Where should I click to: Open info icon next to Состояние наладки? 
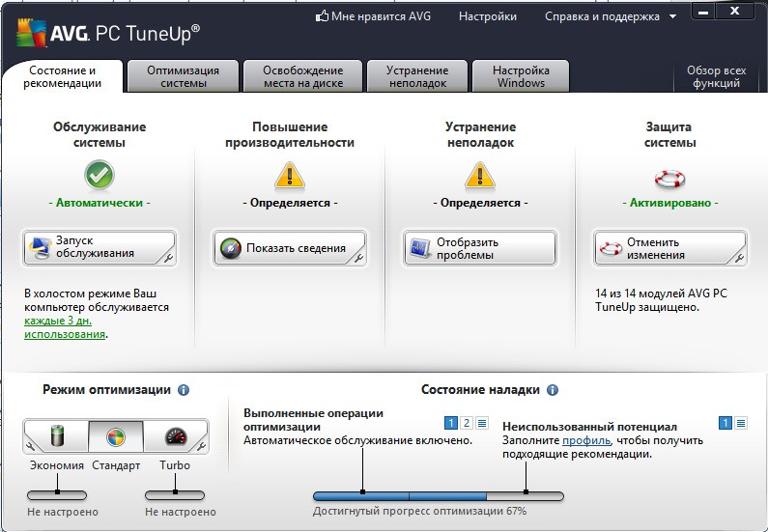click(x=553, y=390)
